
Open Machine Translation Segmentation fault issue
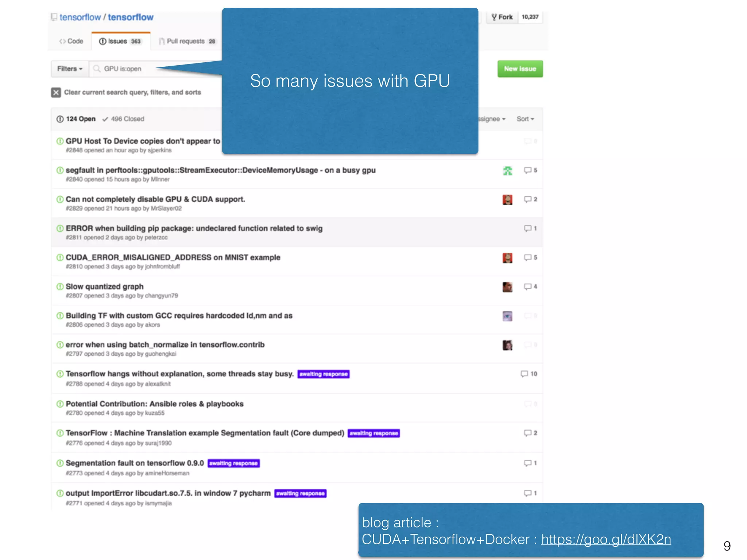(205, 433)
